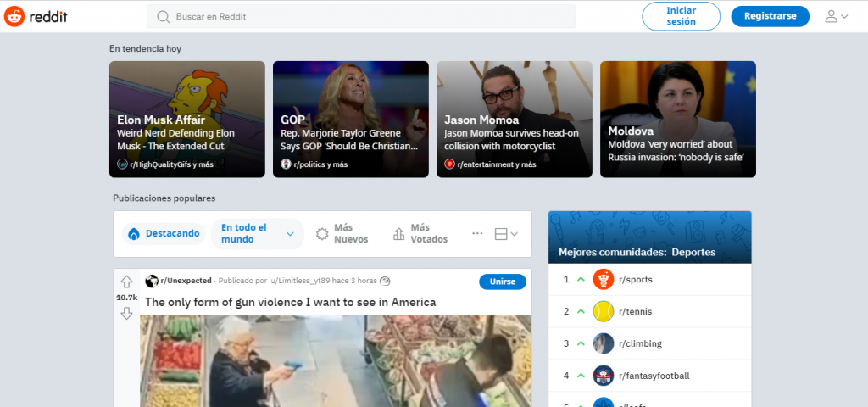The height and width of the screenshot is (407, 868).
Task: Open r/climbing in top communities
Action: click(640, 343)
